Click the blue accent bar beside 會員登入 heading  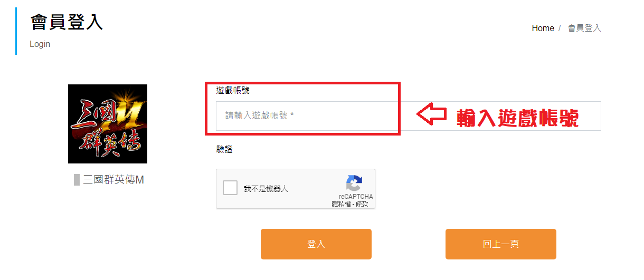pyautogui.click(x=16, y=31)
